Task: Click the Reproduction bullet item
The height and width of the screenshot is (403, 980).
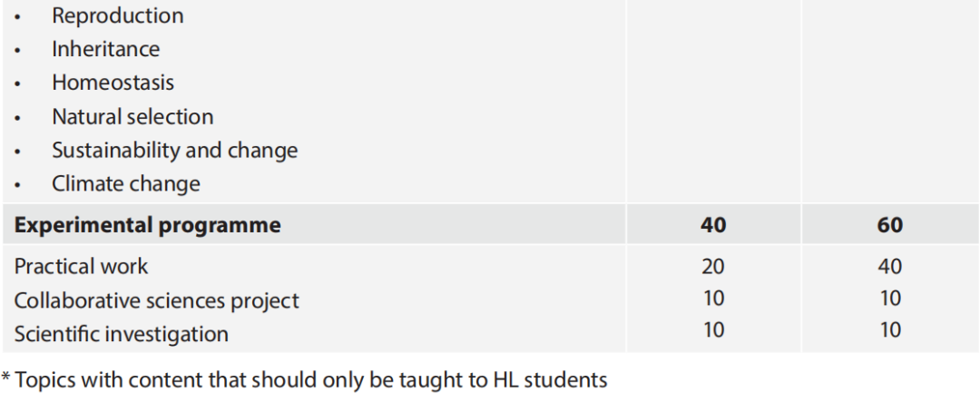Action: tap(117, 15)
